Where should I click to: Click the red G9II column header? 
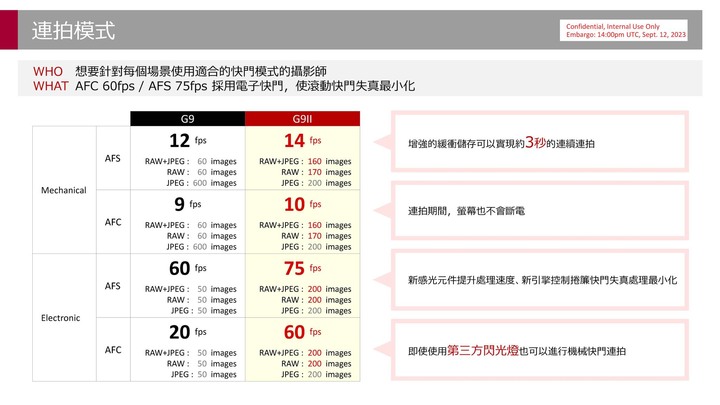(302, 119)
